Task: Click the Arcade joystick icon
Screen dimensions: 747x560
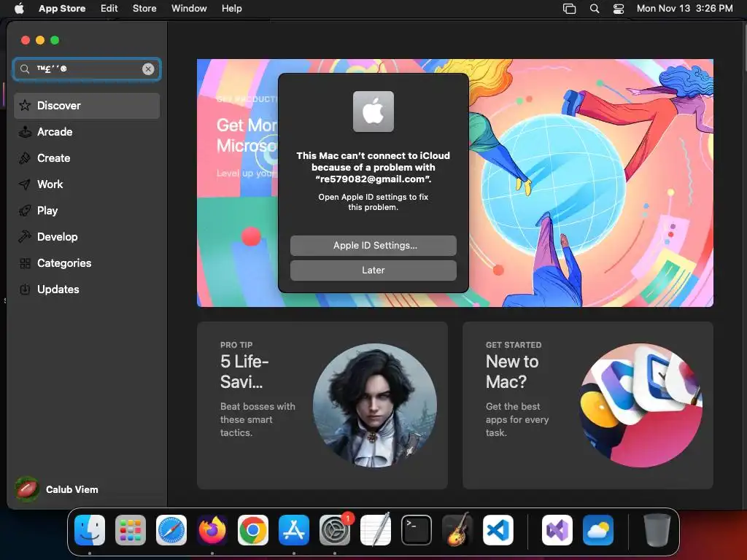Action: click(25, 132)
